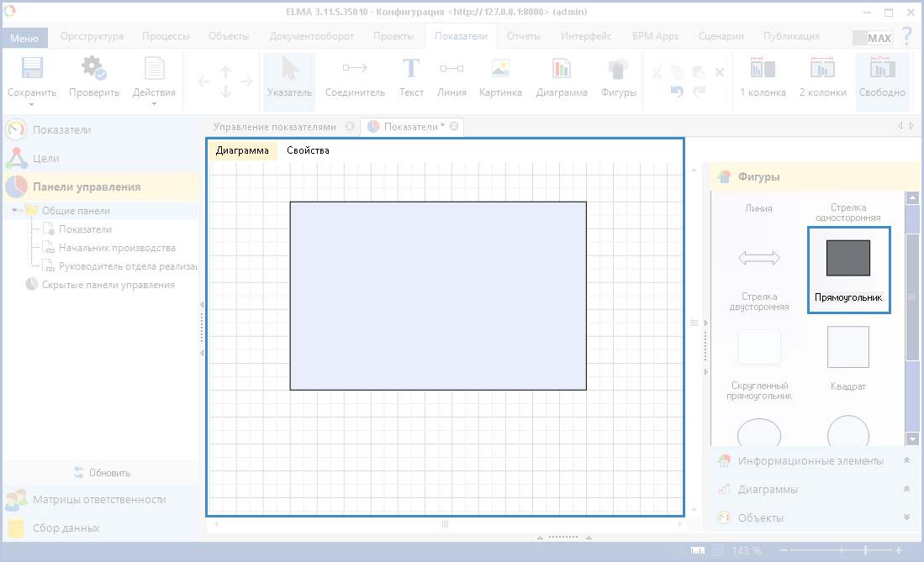This screenshot has width=924, height=562.
Task: Switch to the Свойства tab
Action: 308,150
